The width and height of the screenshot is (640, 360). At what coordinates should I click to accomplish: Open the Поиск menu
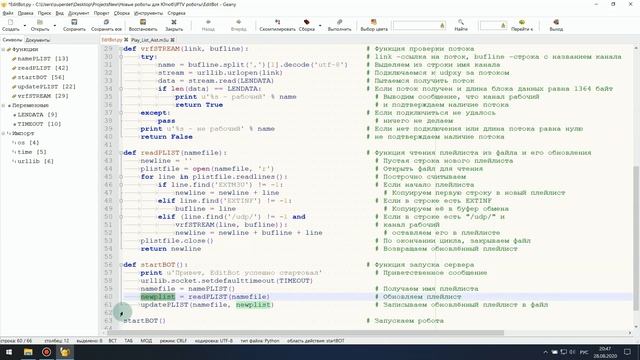point(44,13)
